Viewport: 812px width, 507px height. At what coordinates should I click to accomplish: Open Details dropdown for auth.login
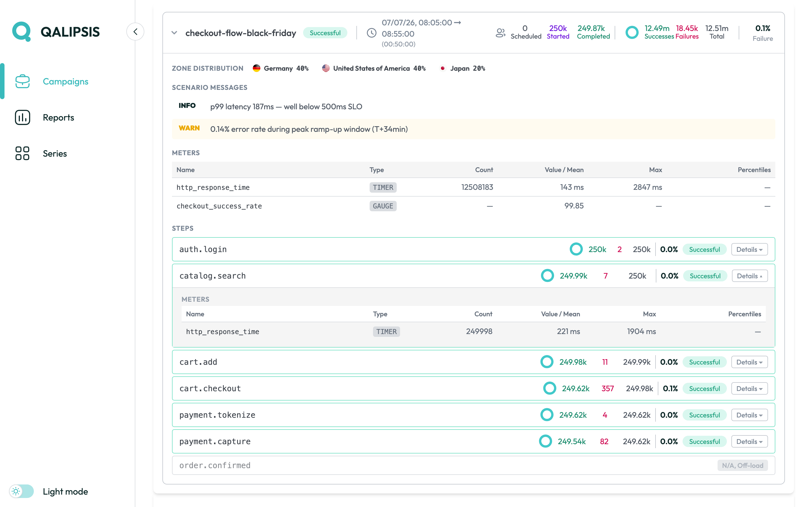click(749, 250)
